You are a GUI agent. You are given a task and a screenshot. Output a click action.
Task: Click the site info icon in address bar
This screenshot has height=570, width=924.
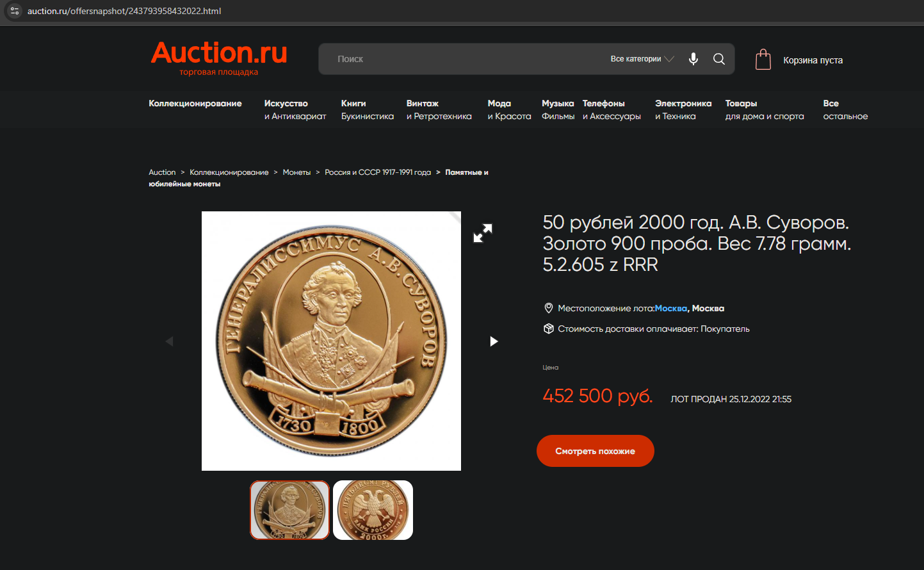click(x=15, y=11)
